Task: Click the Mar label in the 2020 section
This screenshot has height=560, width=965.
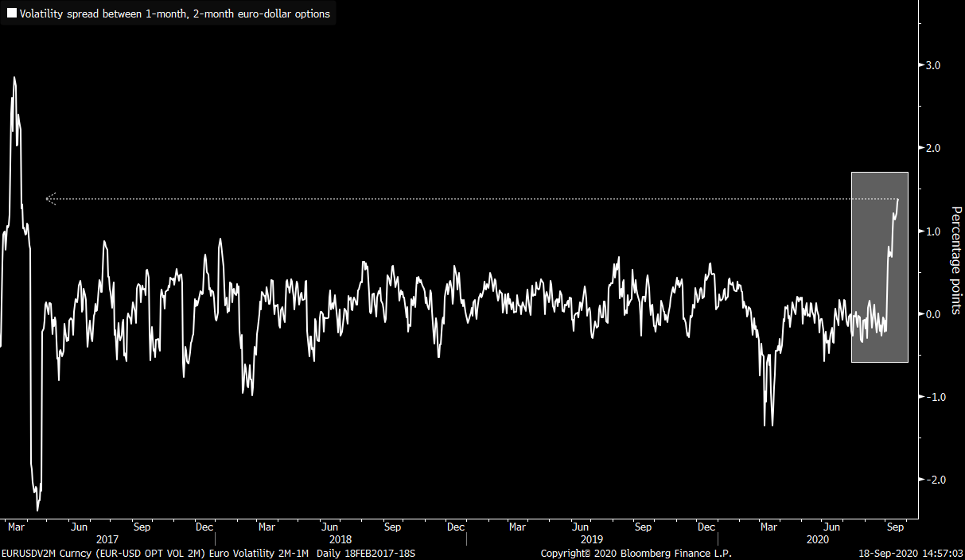Action: click(768, 527)
